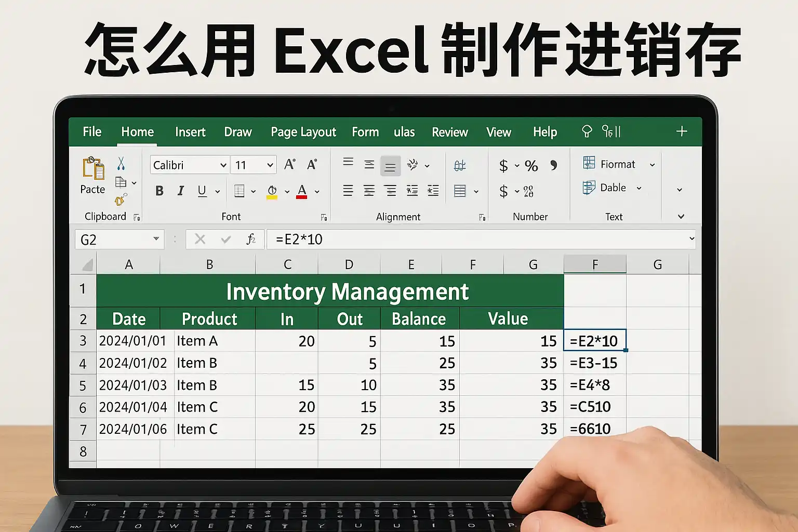
Task: Open the Calibri font name dropdown
Action: click(x=223, y=165)
